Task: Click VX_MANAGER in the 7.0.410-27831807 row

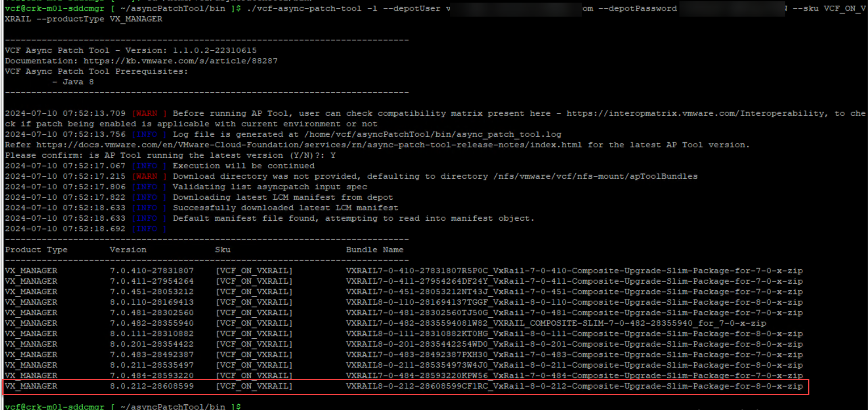Action: coord(31,271)
